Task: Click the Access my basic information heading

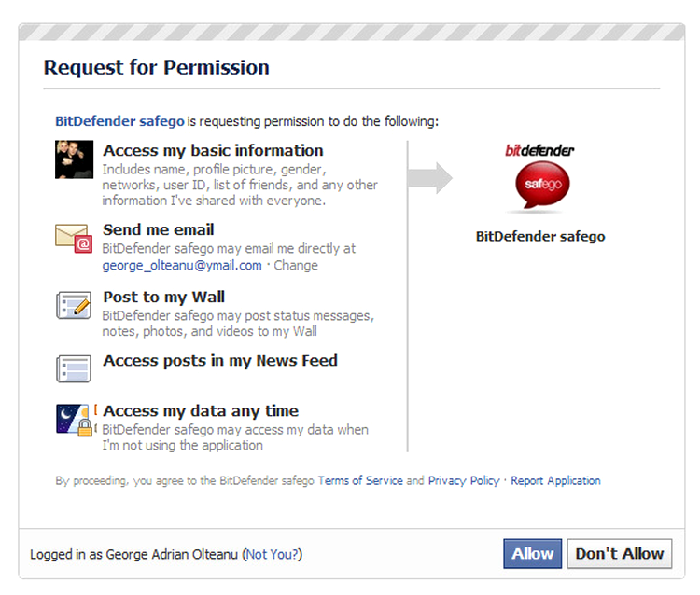Action: (213, 151)
